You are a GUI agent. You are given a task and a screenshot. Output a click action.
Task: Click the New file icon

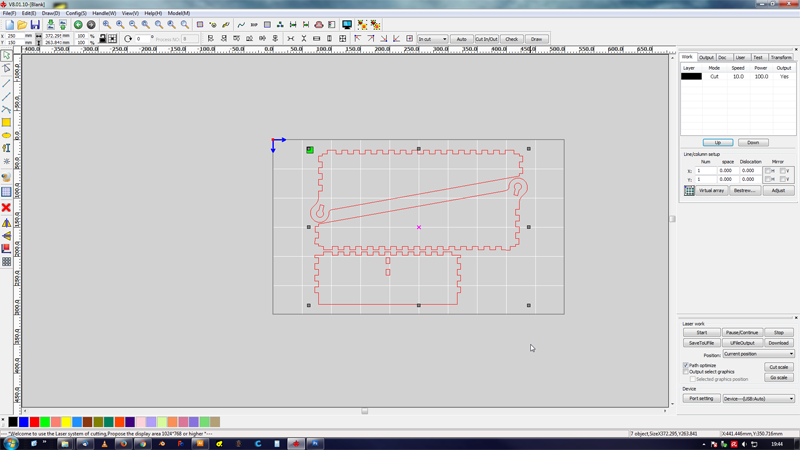click(9, 24)
